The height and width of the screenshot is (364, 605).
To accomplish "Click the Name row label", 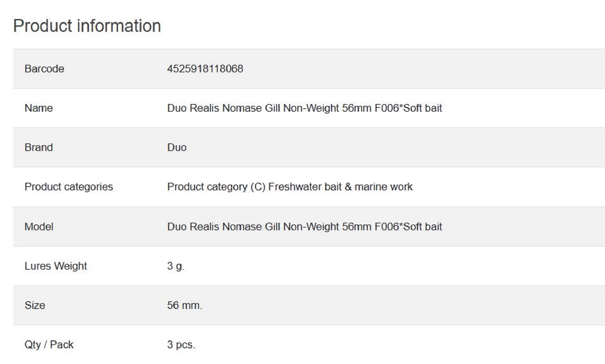I will coord(38,108).
